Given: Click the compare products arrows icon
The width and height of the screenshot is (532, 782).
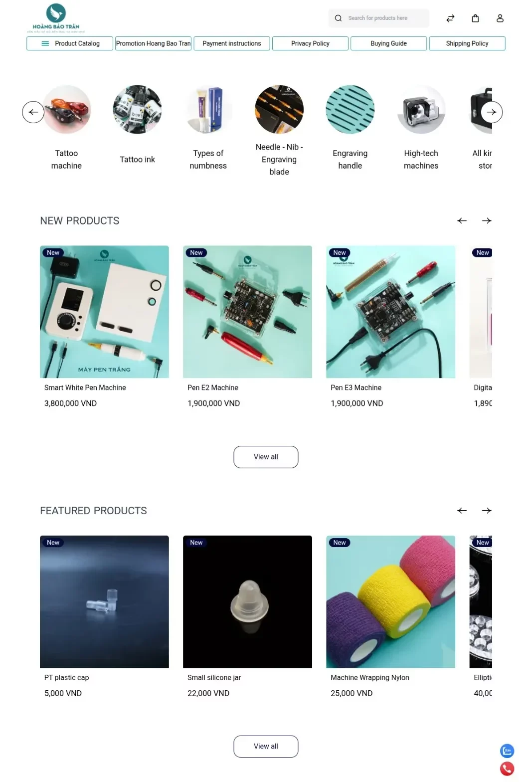Looking at the screenshot, I should pos(450,18).
